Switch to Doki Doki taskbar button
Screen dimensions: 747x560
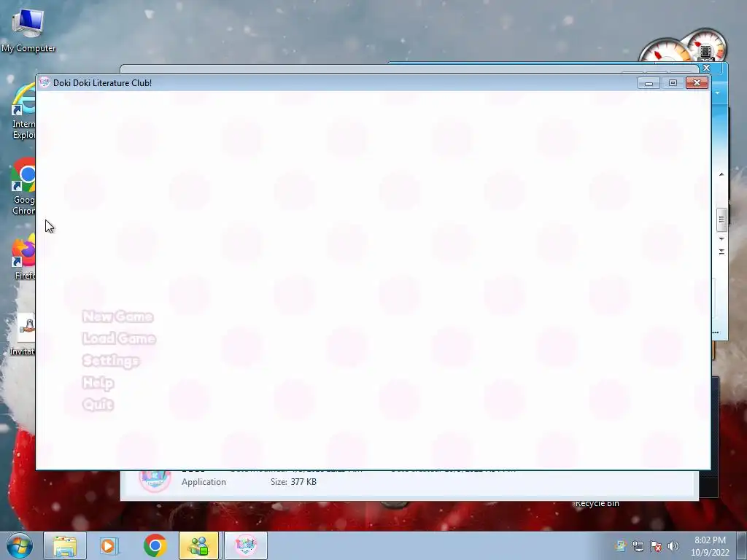pos(246,545)
